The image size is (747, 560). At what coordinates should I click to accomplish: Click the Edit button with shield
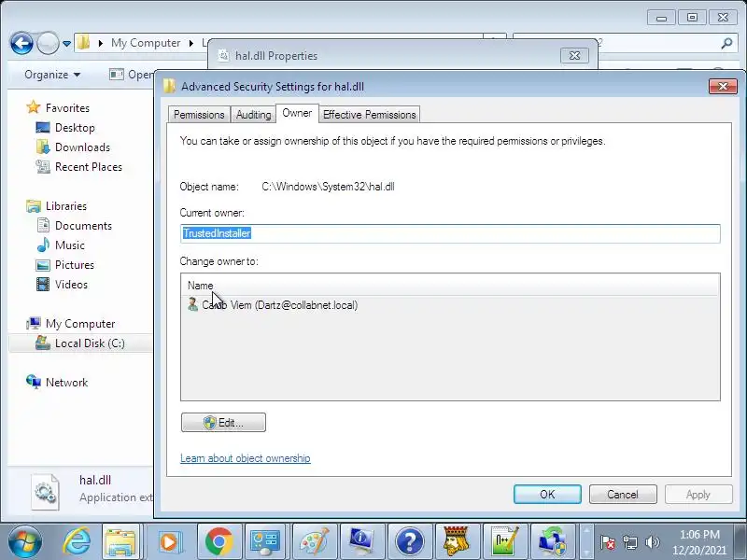(223, 423)
